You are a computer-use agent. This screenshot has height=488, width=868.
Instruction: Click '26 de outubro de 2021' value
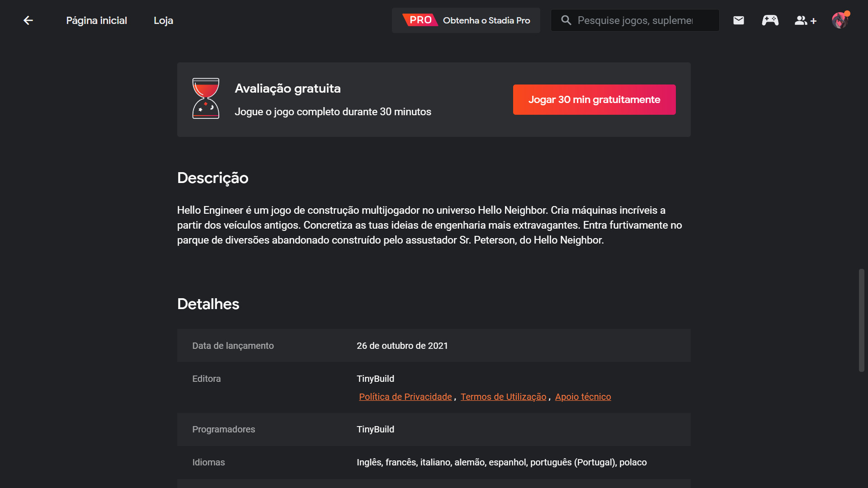tap(402, 346)
